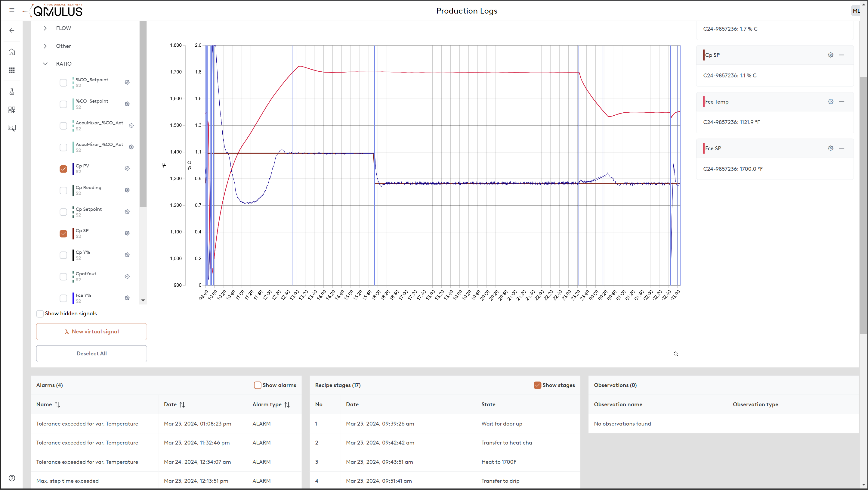Screen dimensions: 868x490
Task: Check the Show hidden signals box
Action: pyautogui.click(x=40, y=314)
